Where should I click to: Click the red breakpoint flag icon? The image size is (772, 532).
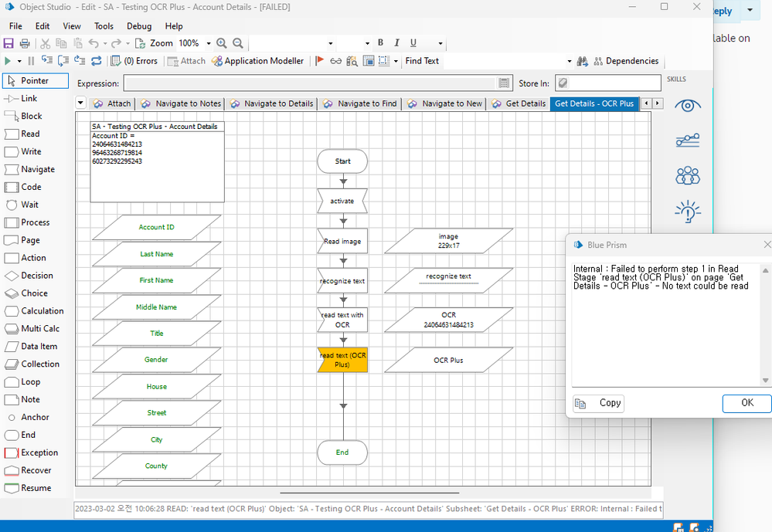pyautogui.click(x=319, y=61)
